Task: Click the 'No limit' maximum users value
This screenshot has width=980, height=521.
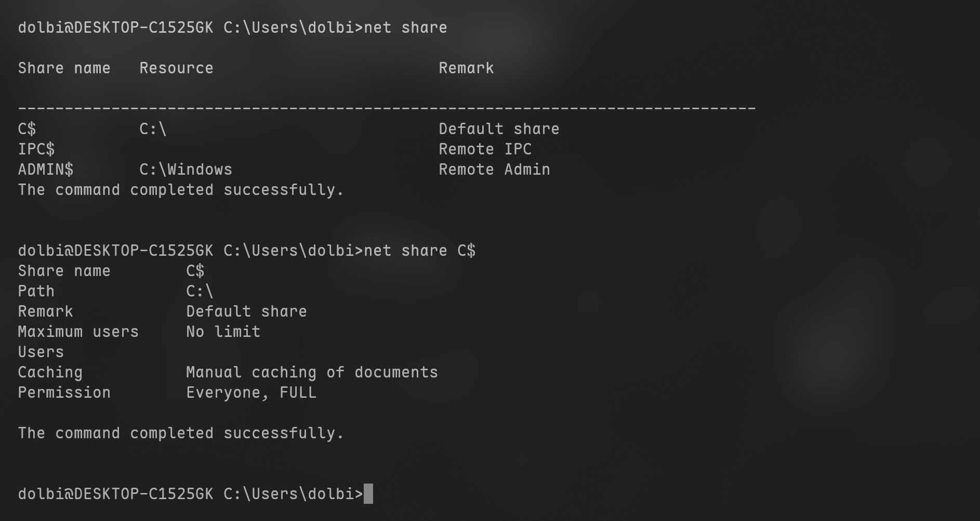Action: point(223,332)
